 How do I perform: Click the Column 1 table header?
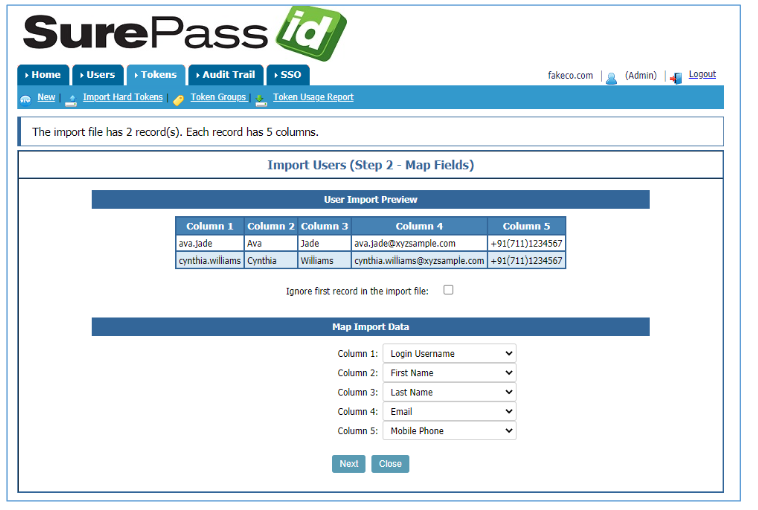[x=210, y=226]
